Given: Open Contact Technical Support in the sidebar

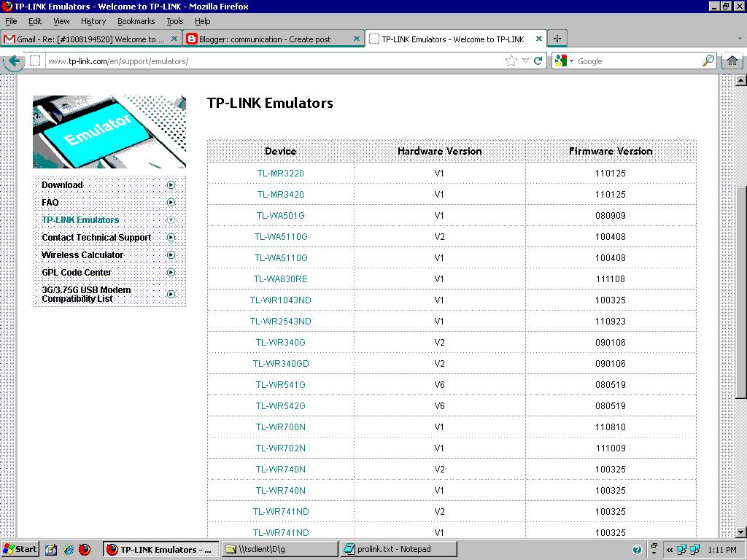Looking at the screenshot, I should tap(96, 237).
